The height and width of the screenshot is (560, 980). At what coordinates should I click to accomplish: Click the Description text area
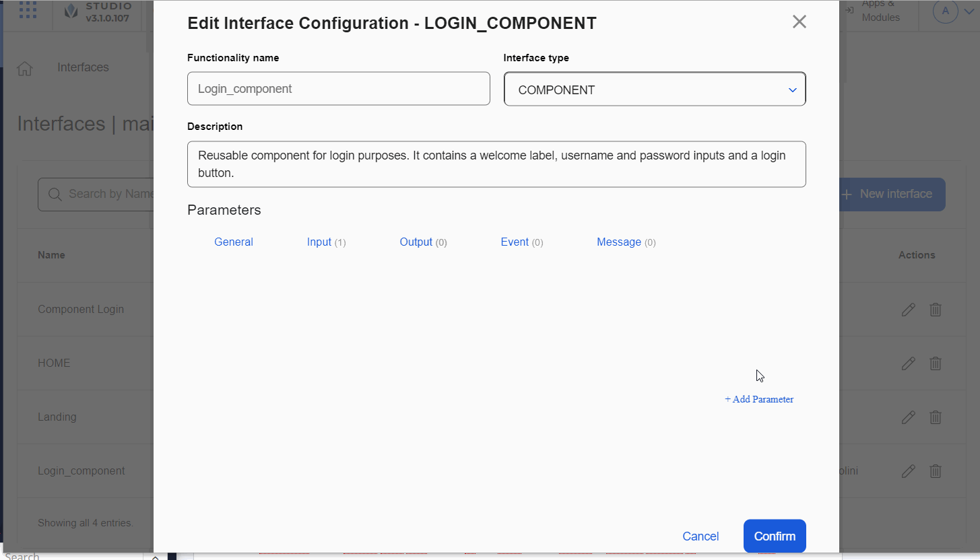(x=496, y=164)
